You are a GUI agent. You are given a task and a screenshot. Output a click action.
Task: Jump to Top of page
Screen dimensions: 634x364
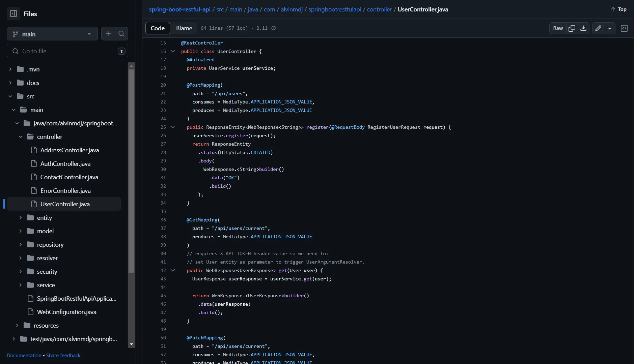tap(618, 9)
